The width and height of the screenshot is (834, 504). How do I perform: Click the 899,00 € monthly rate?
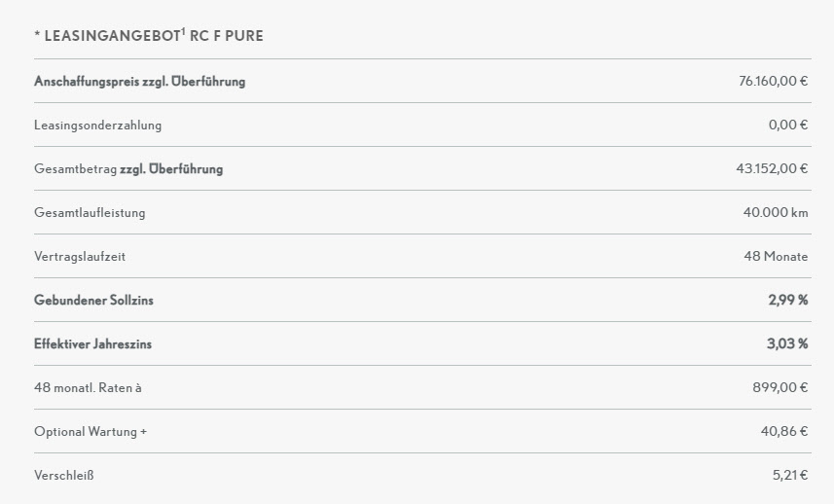tap(780, 387)
